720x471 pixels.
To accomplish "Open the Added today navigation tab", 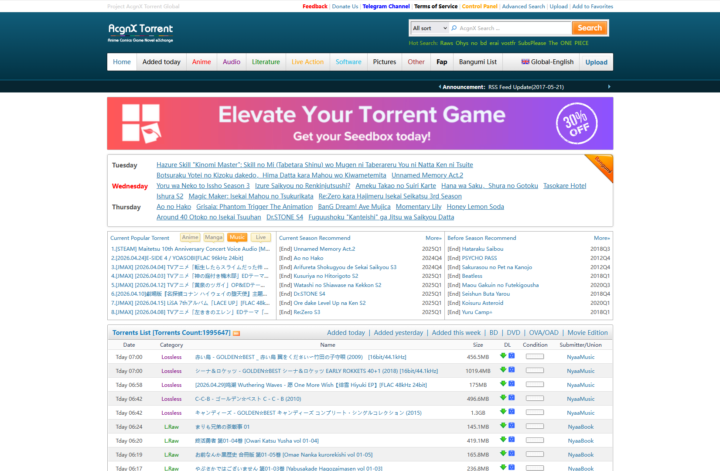I will coord(161,62).
